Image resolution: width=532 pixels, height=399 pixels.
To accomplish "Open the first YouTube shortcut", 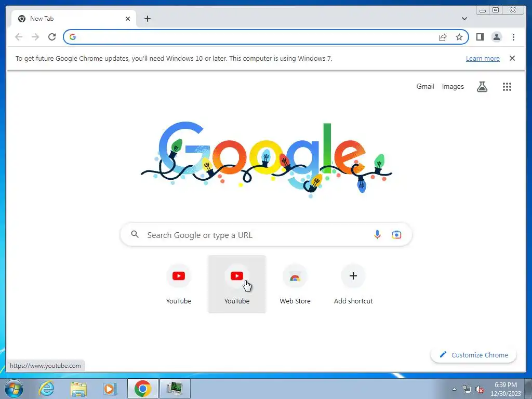I will pyautogui.click(x=179, y=284).
